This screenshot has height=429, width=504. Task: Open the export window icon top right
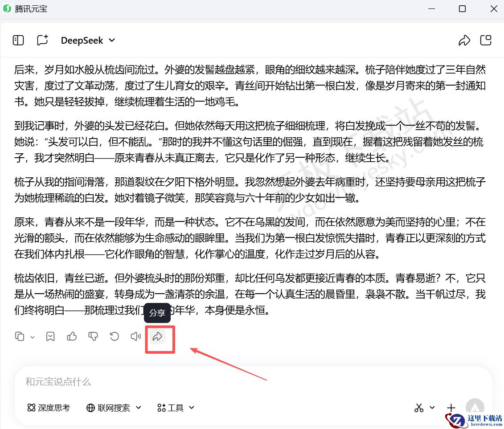[486, 40]
